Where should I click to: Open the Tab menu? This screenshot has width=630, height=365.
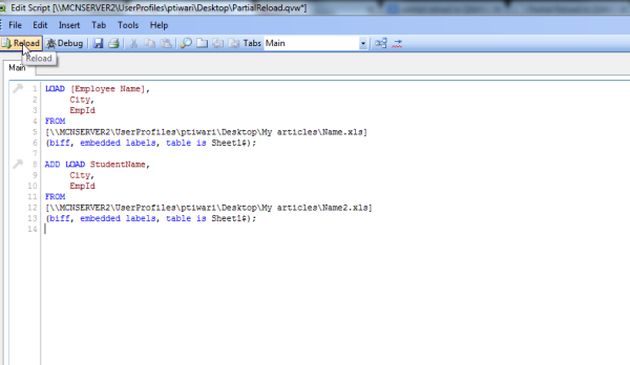(x=99, y=25)
